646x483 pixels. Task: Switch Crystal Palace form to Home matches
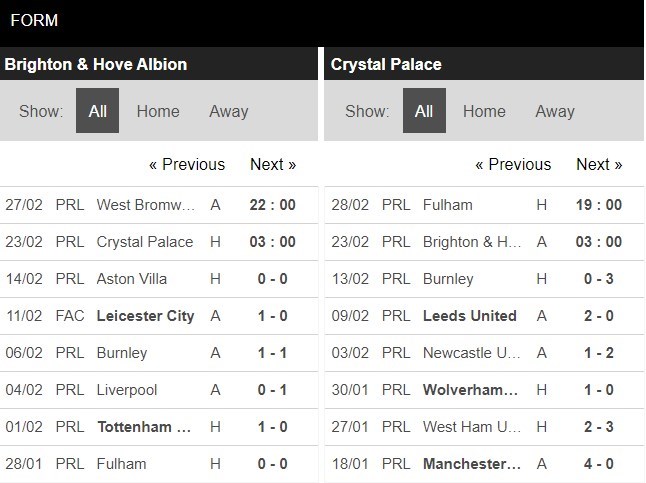tap(484, 111)
